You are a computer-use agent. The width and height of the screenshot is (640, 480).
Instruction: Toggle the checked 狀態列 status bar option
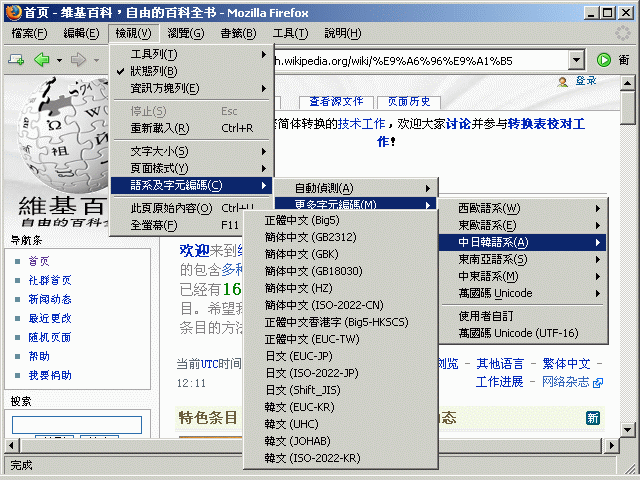(x=154, y=71)
